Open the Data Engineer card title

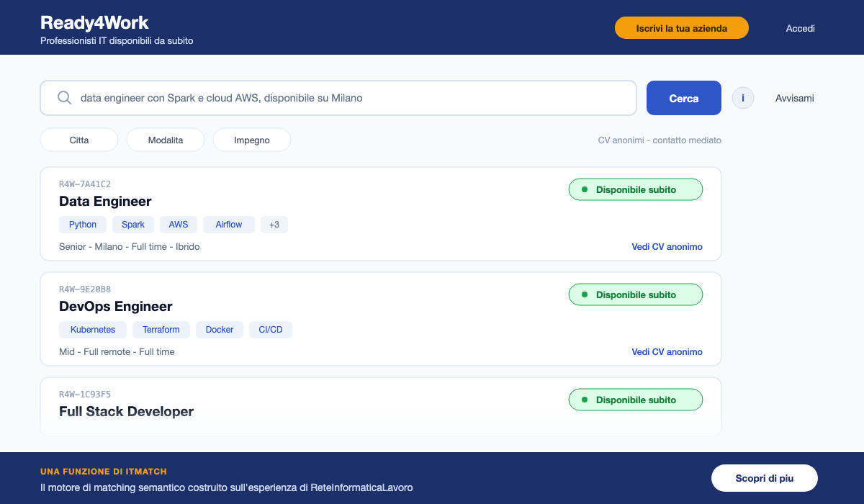pos(105,201)
